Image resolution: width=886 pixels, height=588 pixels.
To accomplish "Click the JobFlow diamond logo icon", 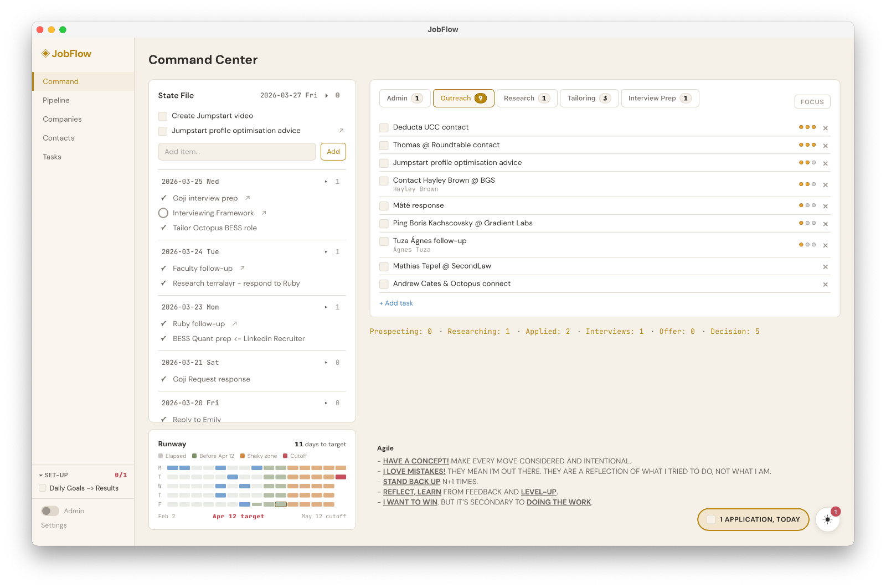I will [x=45, y=54].
